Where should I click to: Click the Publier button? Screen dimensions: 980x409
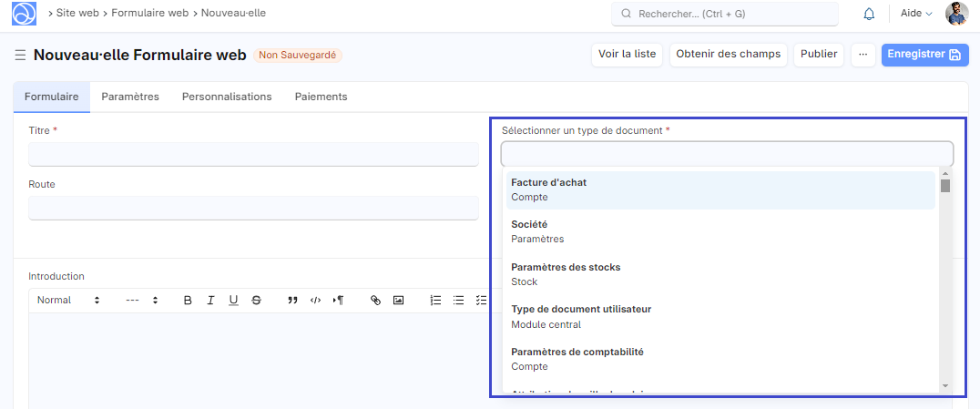(819, 55)
